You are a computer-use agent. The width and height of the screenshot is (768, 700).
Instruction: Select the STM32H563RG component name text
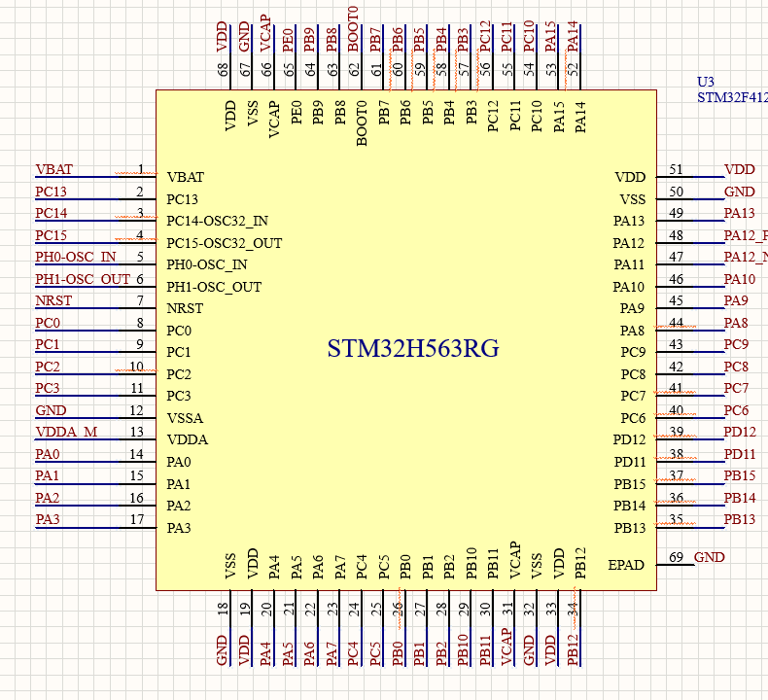[413, 349]
